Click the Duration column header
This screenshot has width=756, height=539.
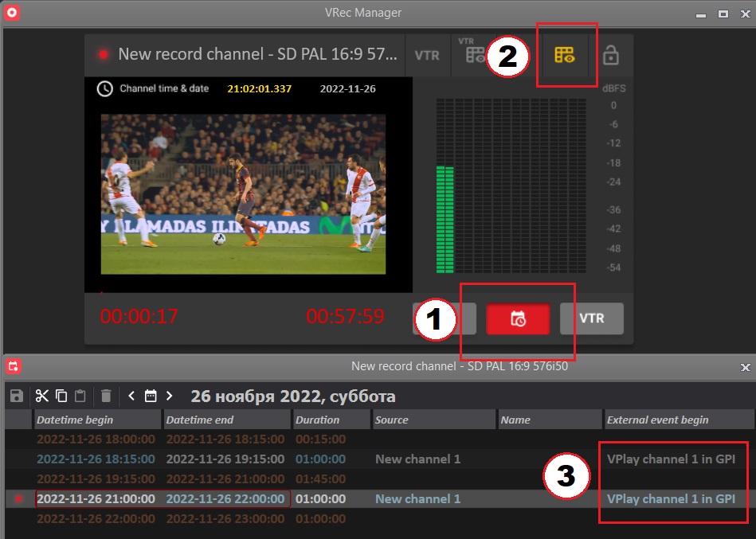tap(331, 420)
